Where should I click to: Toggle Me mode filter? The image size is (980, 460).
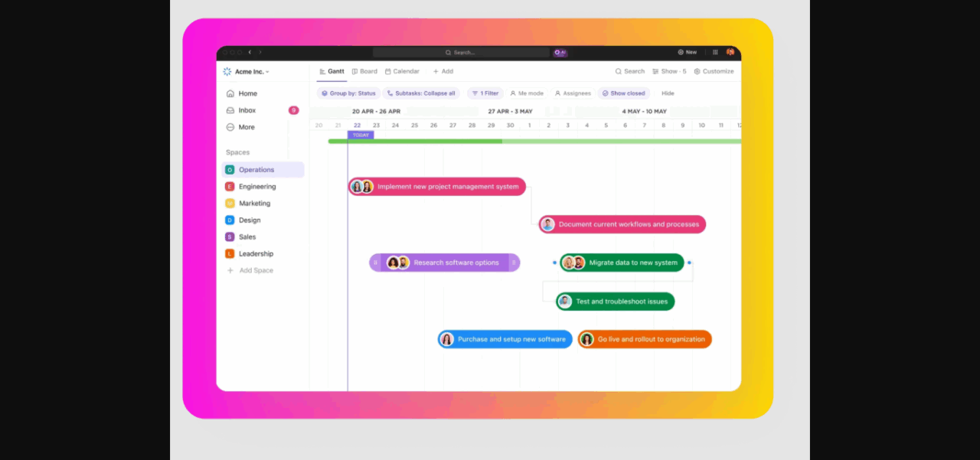point(527,93)
